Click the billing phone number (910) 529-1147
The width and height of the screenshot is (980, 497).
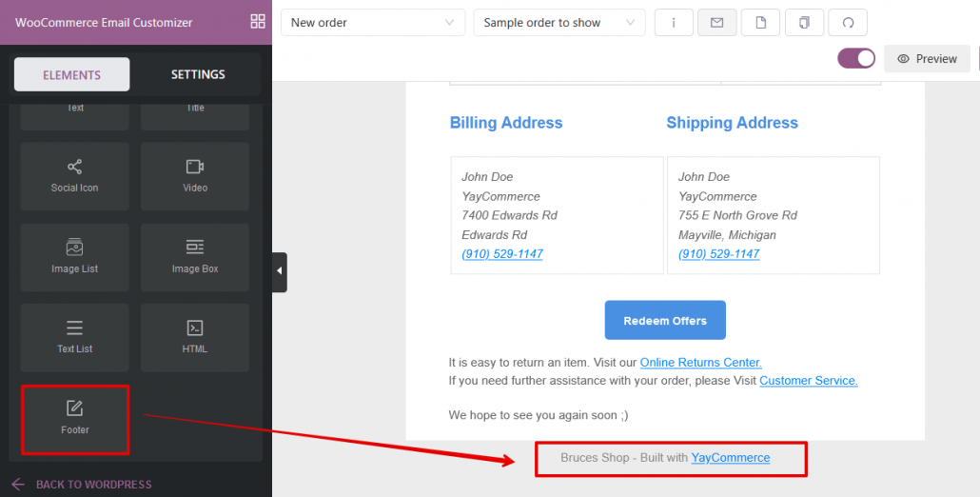[x=501, y=254]
